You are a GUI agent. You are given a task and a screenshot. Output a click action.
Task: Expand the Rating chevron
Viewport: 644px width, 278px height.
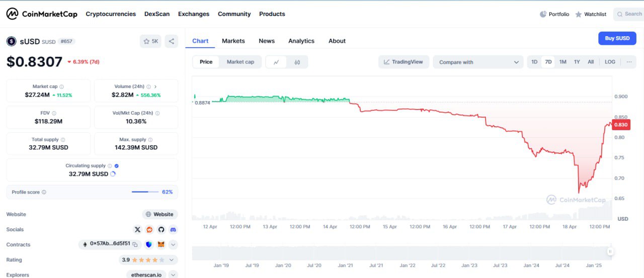pyautogui.click(x=172, y=260)
